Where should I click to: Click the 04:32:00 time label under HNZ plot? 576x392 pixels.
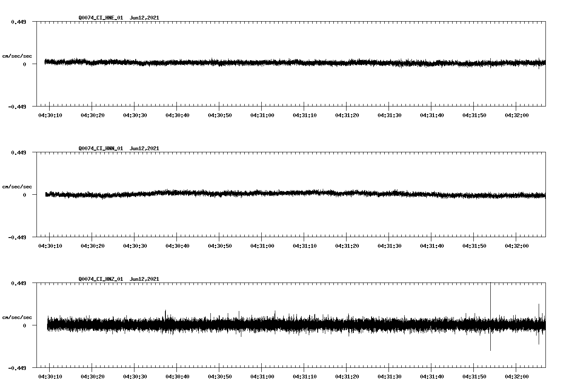coord(517,377)
